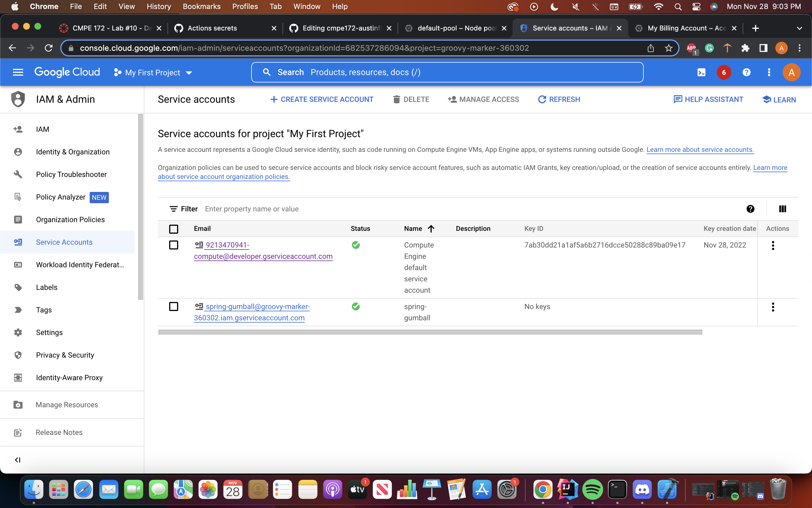Open the Chrome Profiles menu

(245, 7)
